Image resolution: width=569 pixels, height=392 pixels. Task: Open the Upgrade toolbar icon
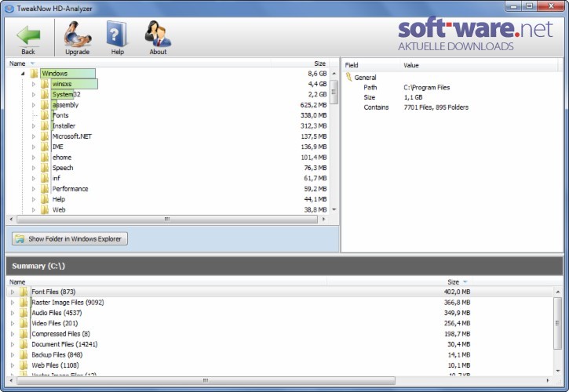coord(77,34)
